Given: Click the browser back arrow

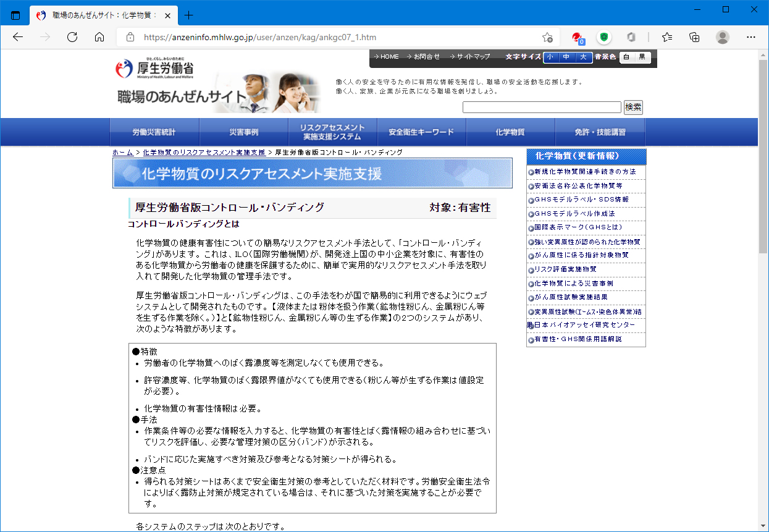Looking at the screenshot, I should coord(18,37).
